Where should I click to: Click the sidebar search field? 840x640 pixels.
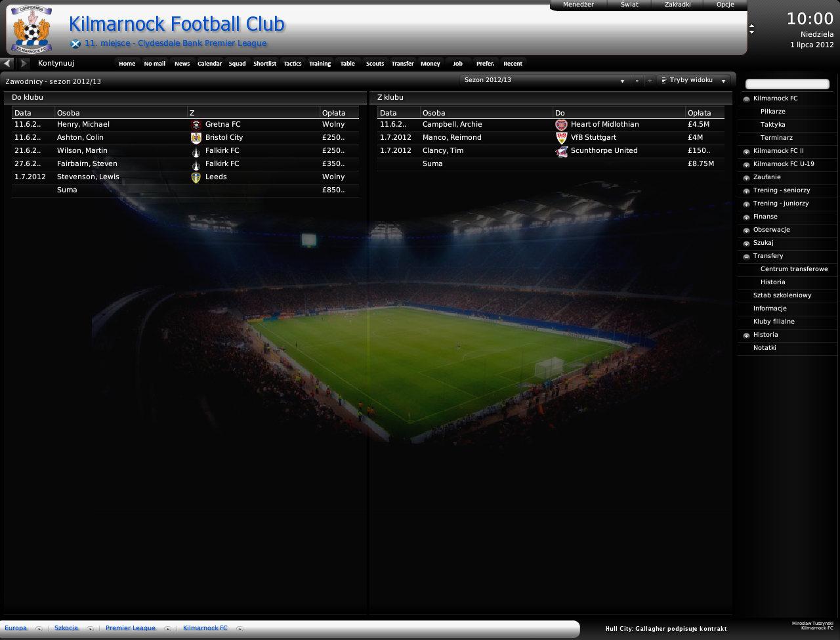coord(787,84)
